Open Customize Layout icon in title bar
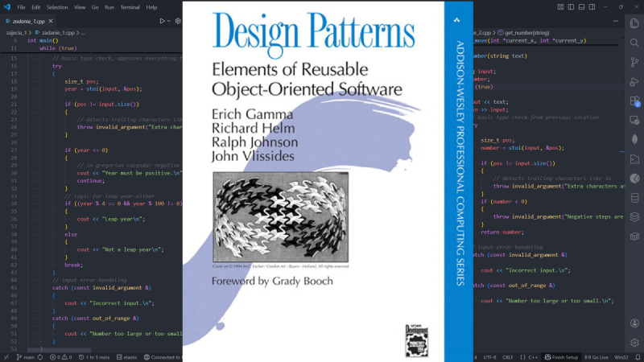Screen dimensions: 644x362 [x=560, y=7]
